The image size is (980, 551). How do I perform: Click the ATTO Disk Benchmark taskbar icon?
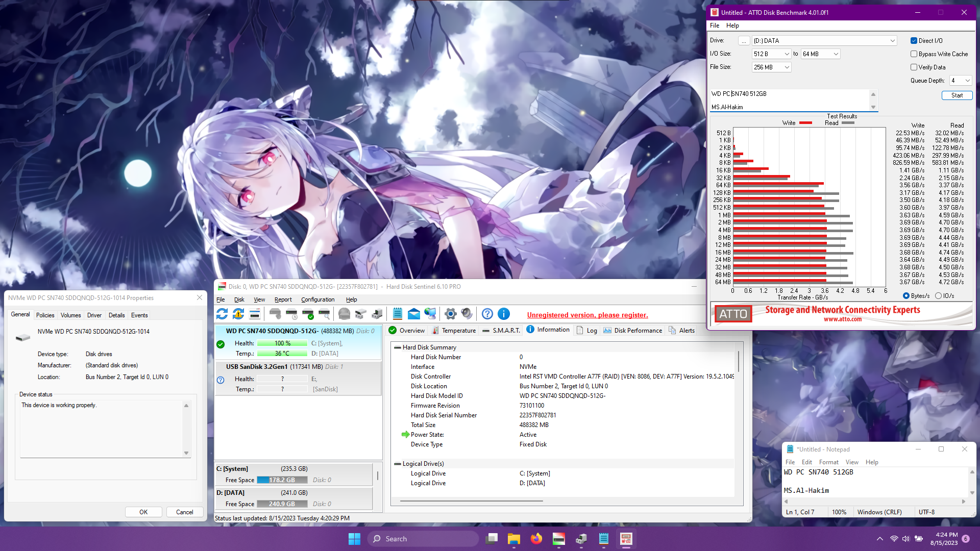coord(626,539)
